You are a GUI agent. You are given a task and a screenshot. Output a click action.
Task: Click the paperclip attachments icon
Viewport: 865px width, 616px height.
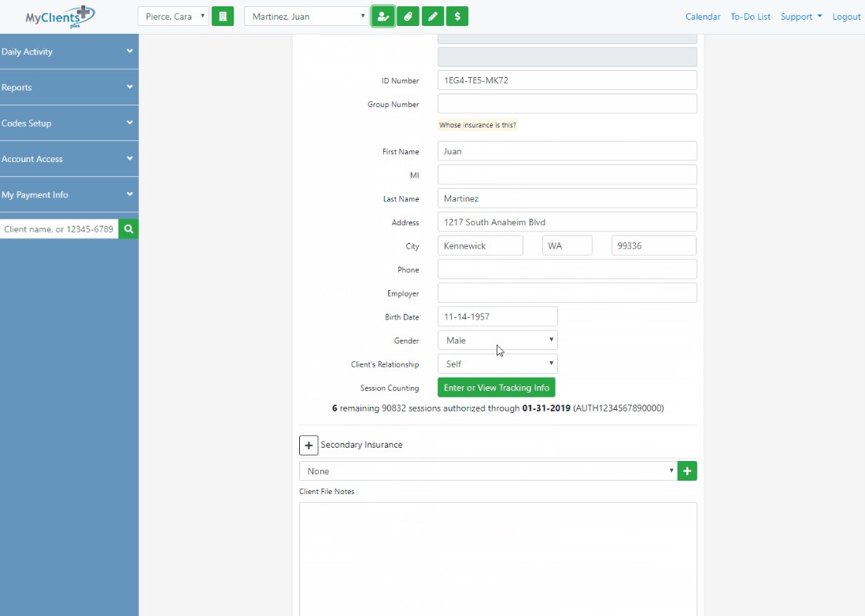click(x=408, y=16)
